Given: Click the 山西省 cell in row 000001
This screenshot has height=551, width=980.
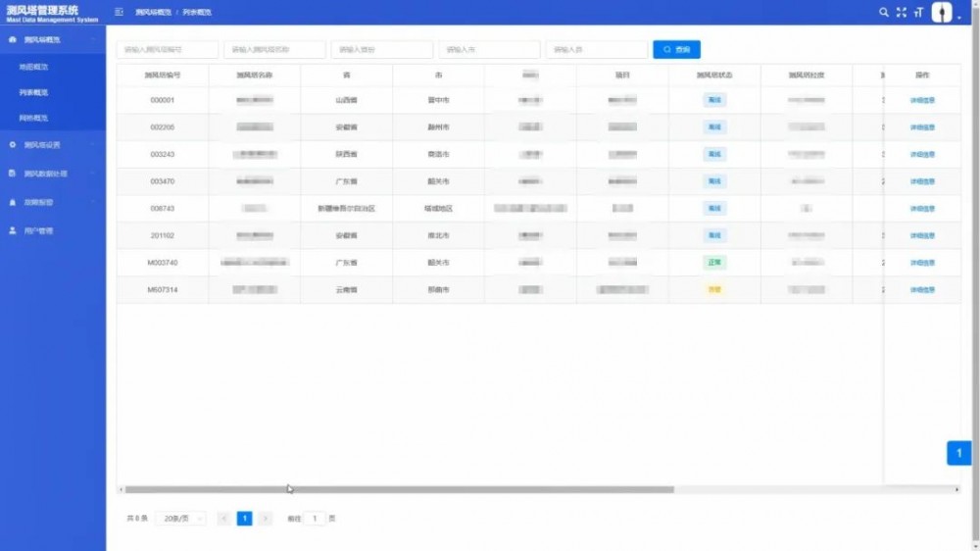Looking at the screenshot, I should 346,100.
